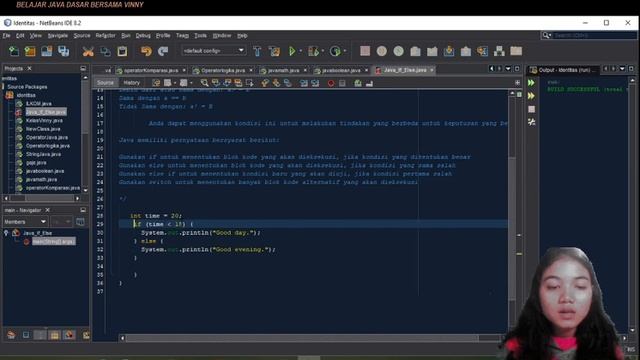Undo the last edit with the Undo arrow
The width and height of the screenshot is (640, 360).
click(146, 51)
